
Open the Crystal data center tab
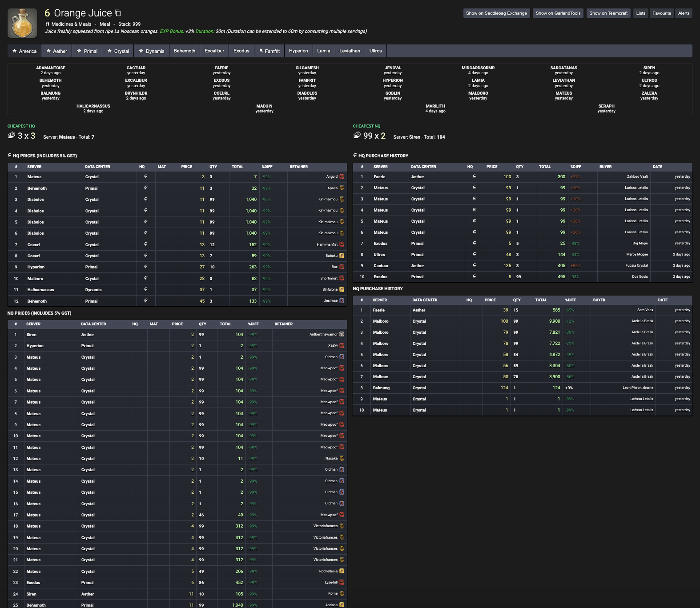coord(118,51)
